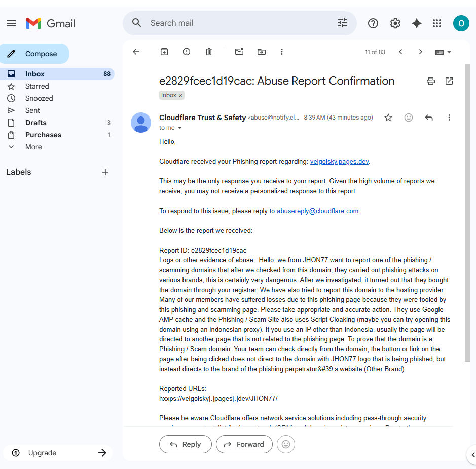Viewport: 476px width, 469px height.
Task: Click the Reply button below message
Action: (x=185, y=444)
